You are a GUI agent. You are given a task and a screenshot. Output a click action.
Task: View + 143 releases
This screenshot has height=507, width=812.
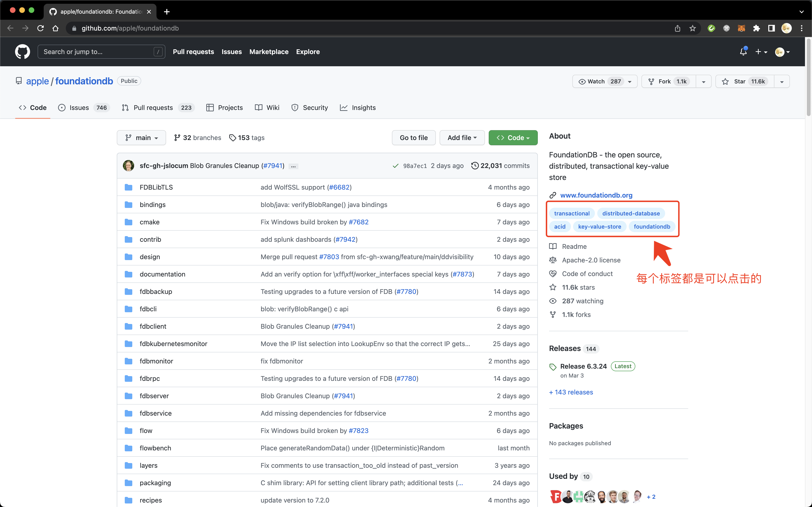(571, 392)
